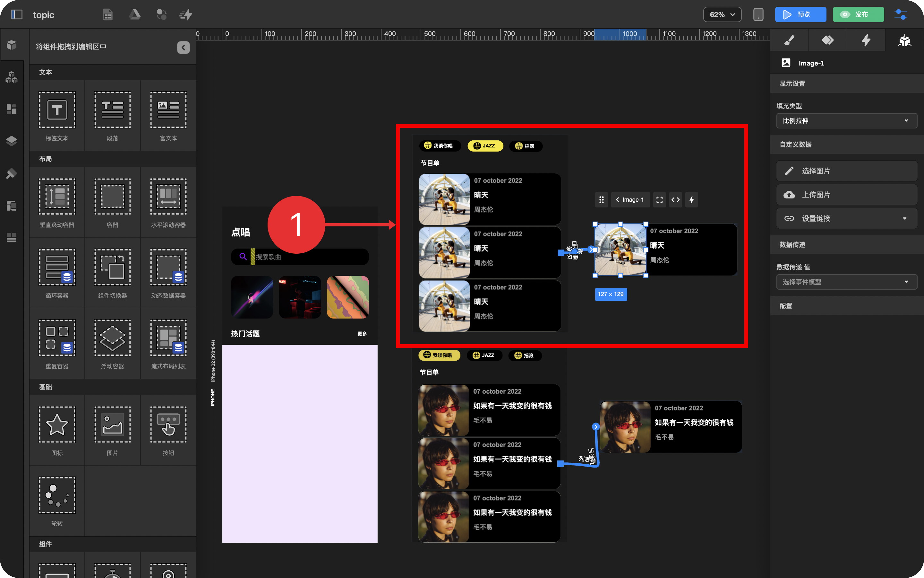Click the green-orange abstract thumbnail
This screenshot has width=924, height=578.
pos(348,297)
